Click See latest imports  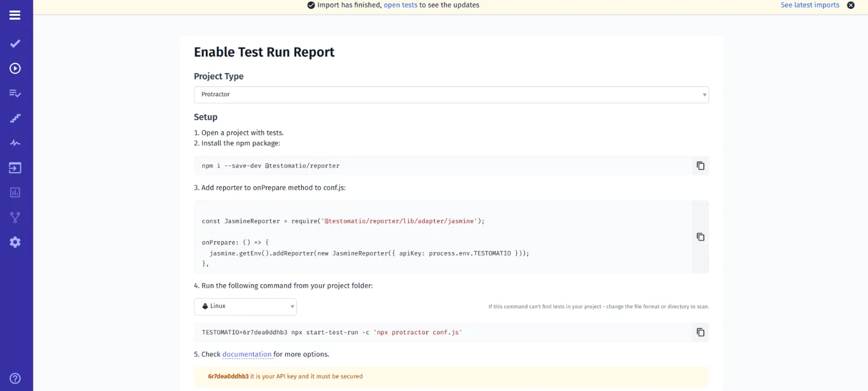pos(810,5)
